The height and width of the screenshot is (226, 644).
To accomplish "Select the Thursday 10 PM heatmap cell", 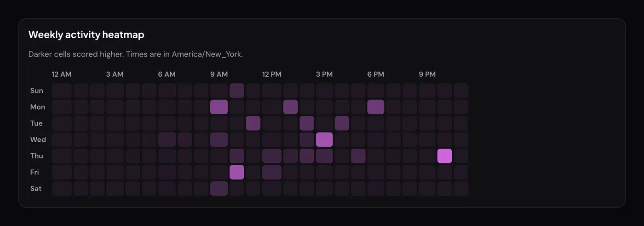I will point(445,156).
